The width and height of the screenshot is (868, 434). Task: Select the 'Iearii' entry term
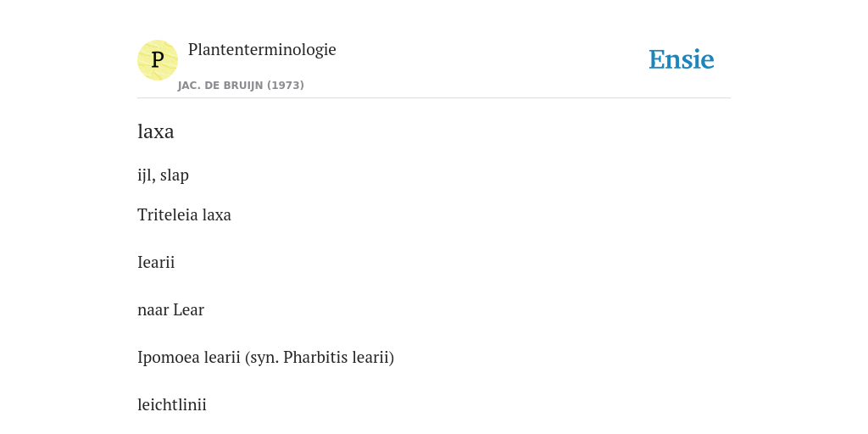pos(156,263)
